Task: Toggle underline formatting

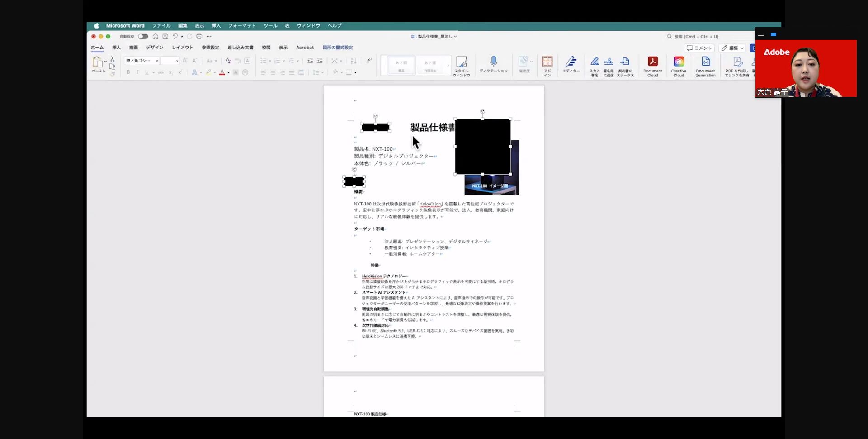Action: [147, 72]
